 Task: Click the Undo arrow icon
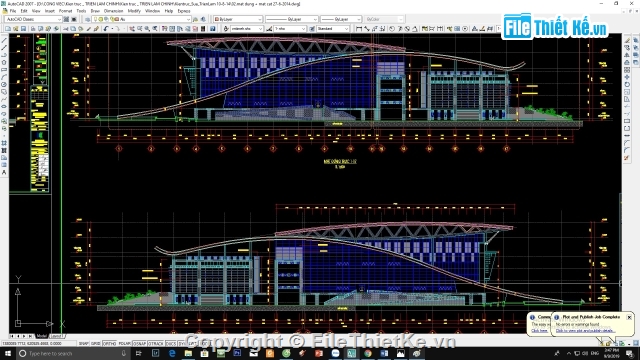coord(106,29)
